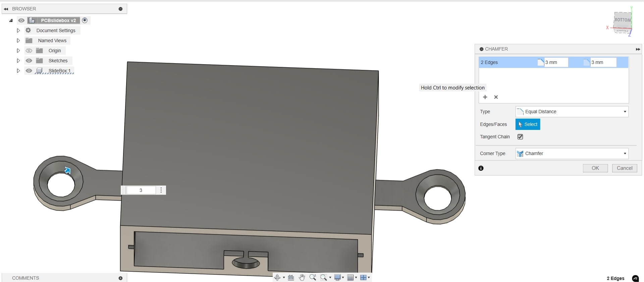Click the Select button for Edges/Faces
This screenshot has height=282, width=644.
tap(528, 124)
